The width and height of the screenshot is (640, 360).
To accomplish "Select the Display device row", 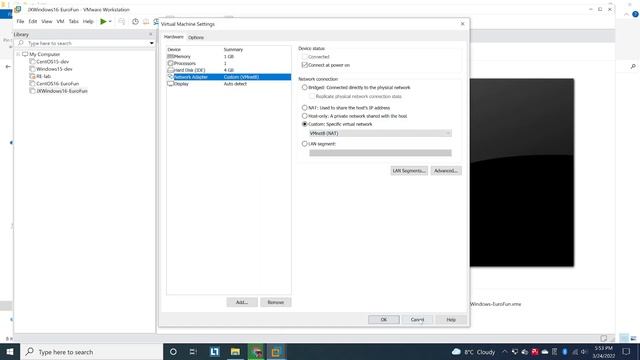I will point(229,84).
